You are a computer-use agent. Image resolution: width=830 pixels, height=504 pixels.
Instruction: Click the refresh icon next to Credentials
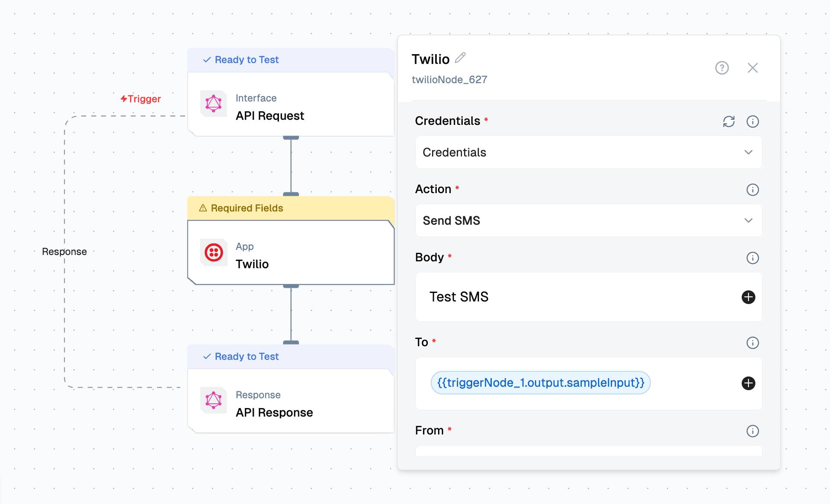pos(729,122)
